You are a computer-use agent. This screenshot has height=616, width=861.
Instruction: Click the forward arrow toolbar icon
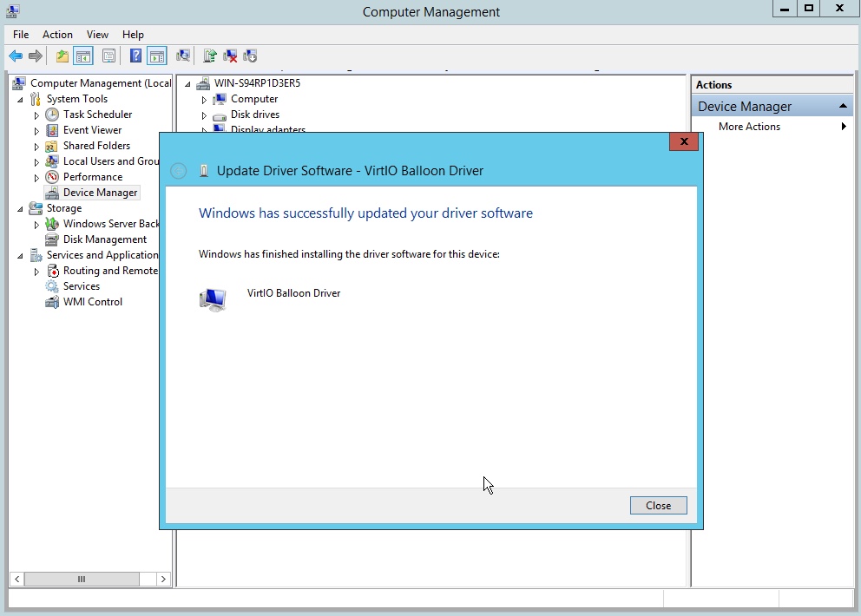point(36,56)
